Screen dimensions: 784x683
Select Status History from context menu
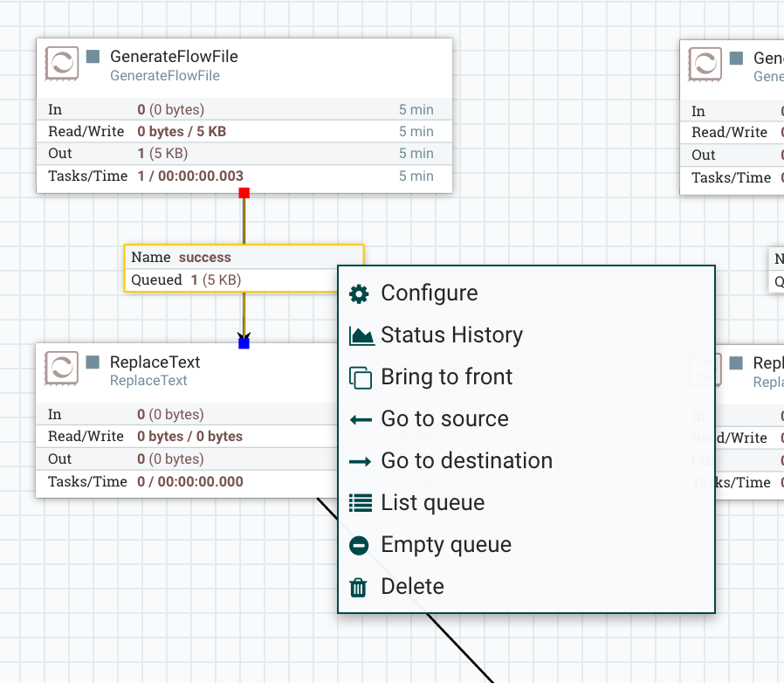(451, 335)
